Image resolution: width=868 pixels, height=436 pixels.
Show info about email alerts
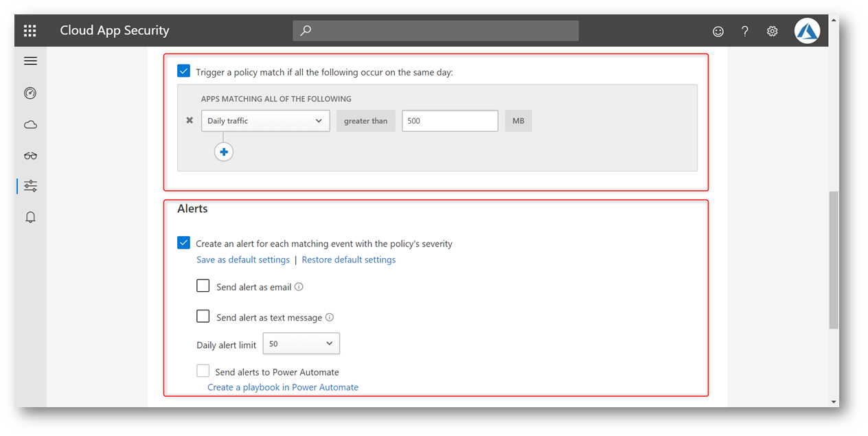(299, 287)
